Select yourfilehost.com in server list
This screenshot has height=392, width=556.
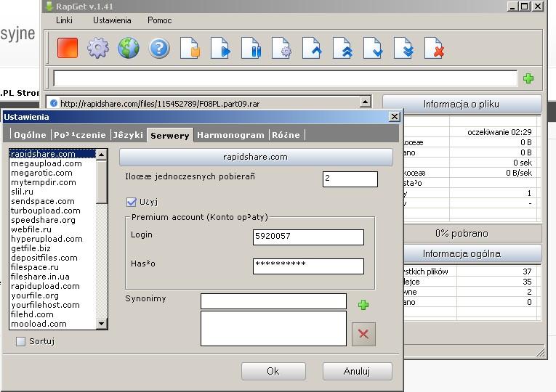52,305
